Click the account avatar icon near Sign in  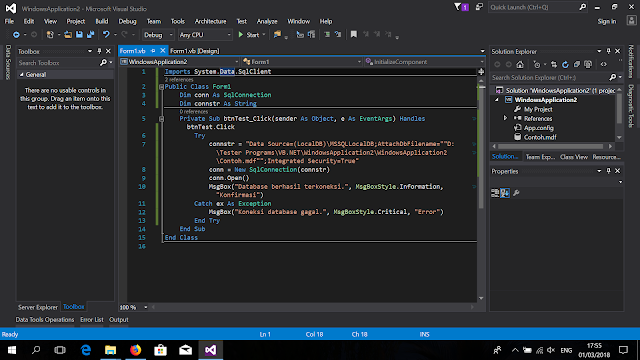pos(631,21)
